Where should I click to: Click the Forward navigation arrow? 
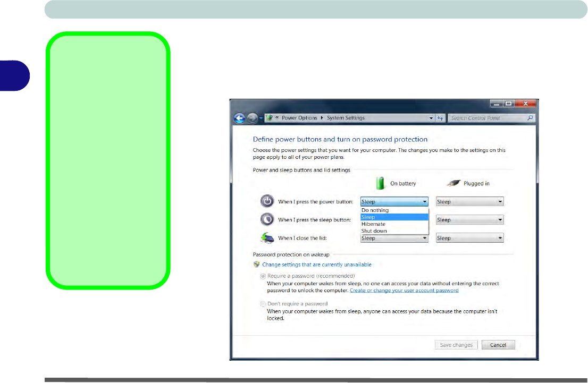(x=253, y=118)
